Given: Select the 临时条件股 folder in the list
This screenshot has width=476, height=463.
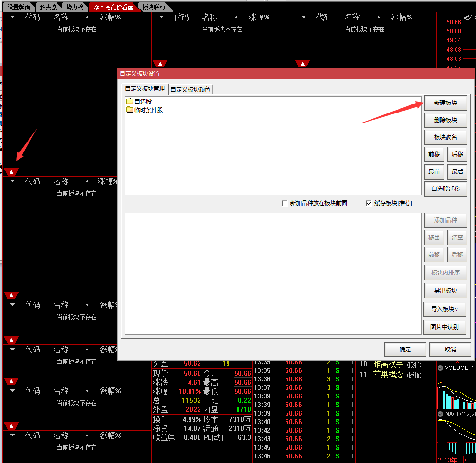Looking at the screenshot, I should [145, 110].
